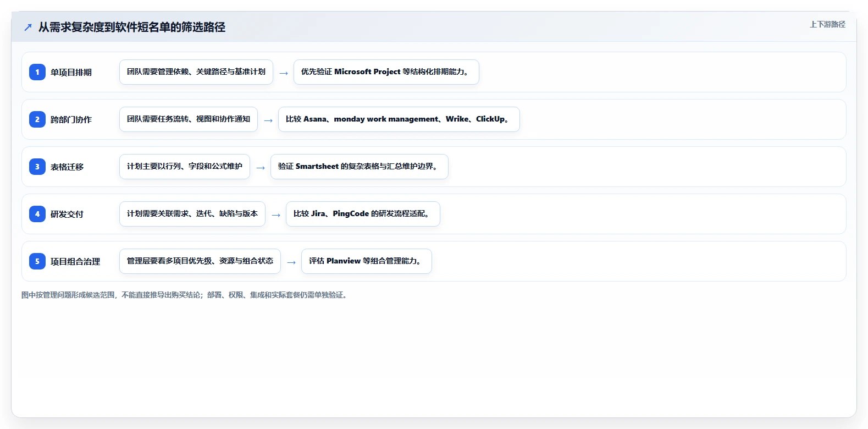Click the 上下游路径 label in the header
The image size is (868, 429).
point(827,24)
